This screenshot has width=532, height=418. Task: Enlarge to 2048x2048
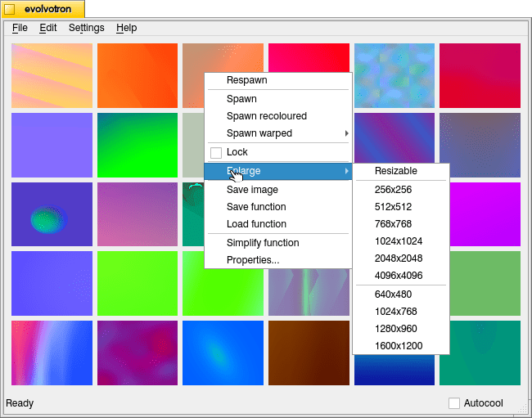(401, 258)
